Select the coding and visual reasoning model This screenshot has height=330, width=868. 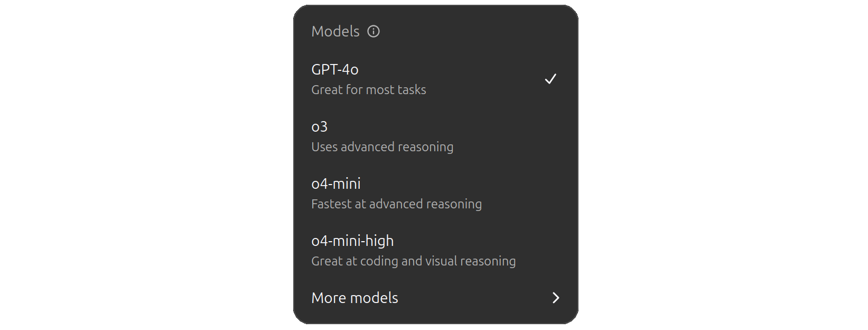point(435,250)
